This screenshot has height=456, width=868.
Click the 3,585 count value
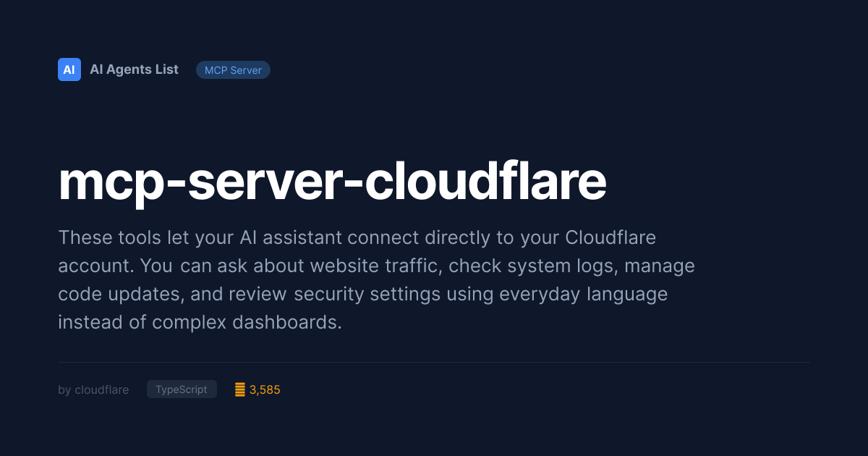tap(265, 389)
